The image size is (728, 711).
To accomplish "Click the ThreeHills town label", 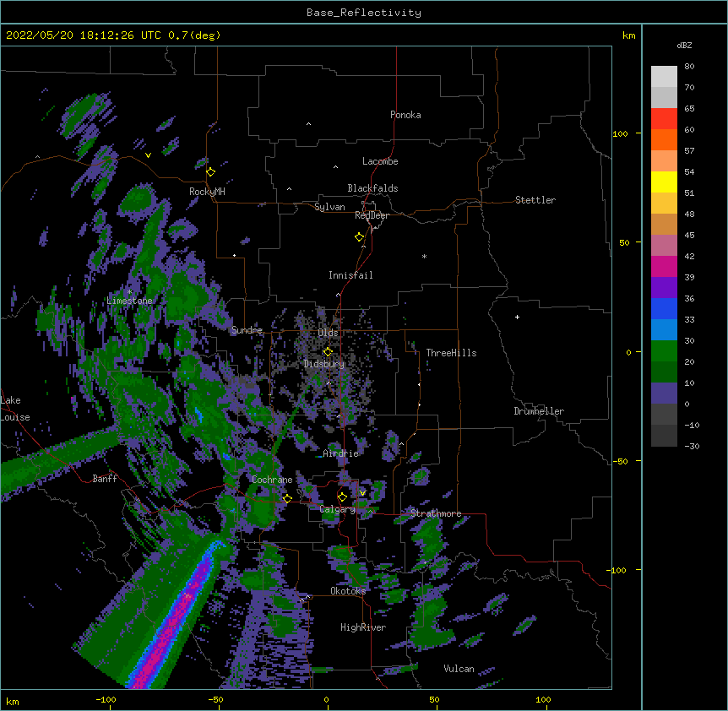I will click(x=451, y=353).
